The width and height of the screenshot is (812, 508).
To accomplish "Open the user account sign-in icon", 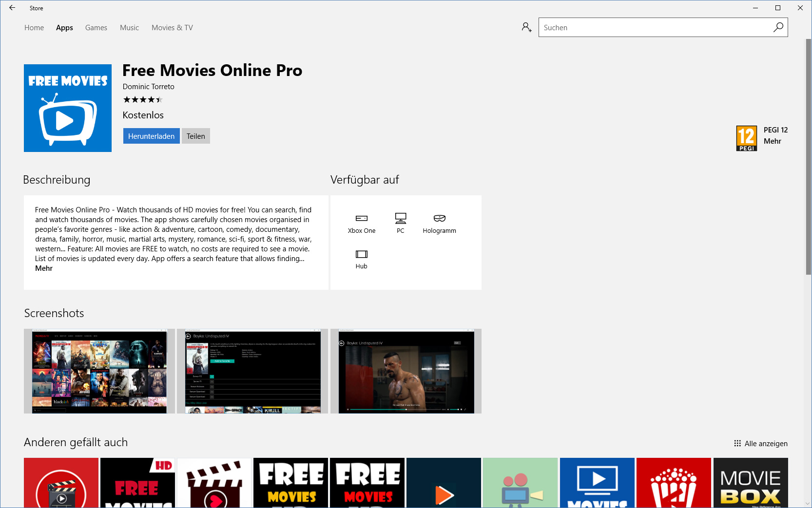I will tap(526, 27).
